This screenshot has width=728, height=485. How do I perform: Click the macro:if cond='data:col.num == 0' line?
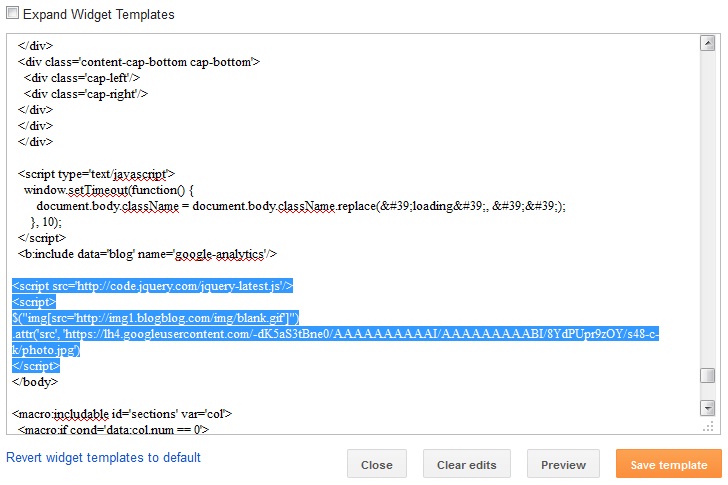point(113,429)
